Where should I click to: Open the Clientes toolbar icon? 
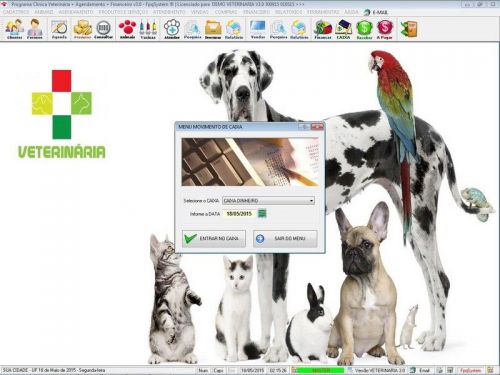click(15, 29)
